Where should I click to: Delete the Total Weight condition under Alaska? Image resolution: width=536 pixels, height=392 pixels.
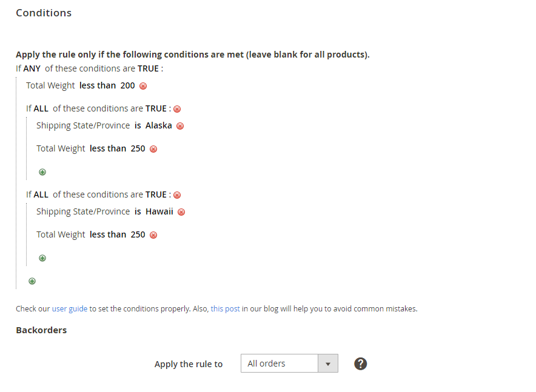point(153,149)
